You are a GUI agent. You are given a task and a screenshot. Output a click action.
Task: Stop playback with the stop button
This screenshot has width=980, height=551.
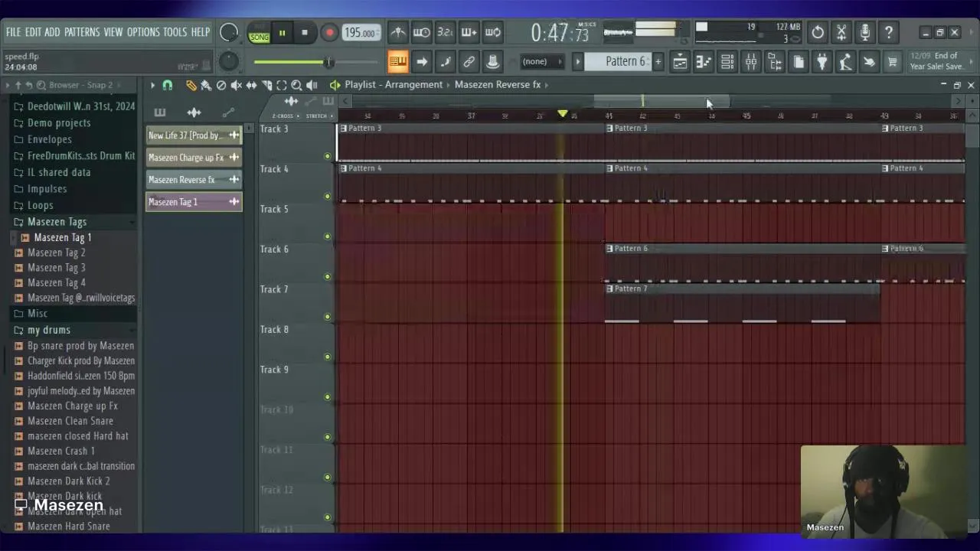pyautogui.click(x=305, y=33)
